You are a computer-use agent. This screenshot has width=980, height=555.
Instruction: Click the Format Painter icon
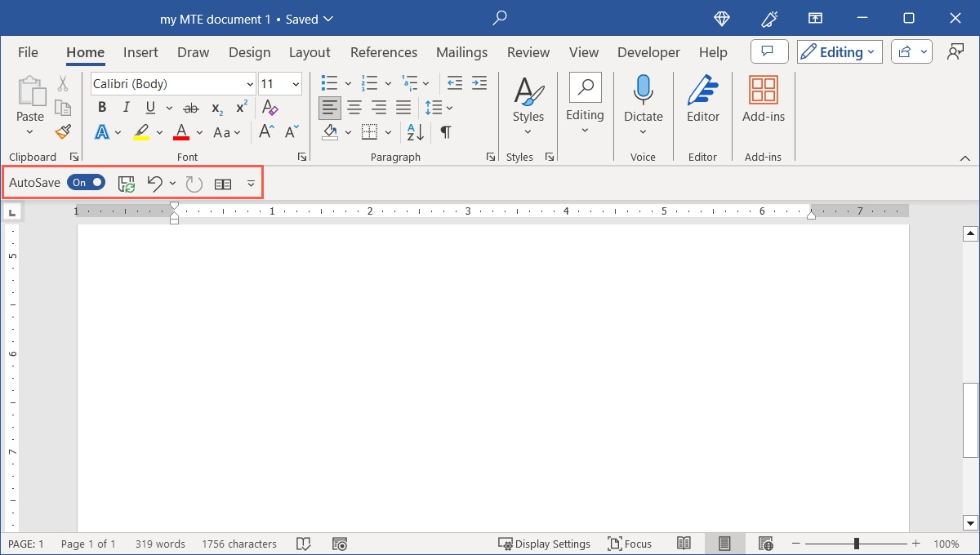pyautogui.click(x=62, y=131)
